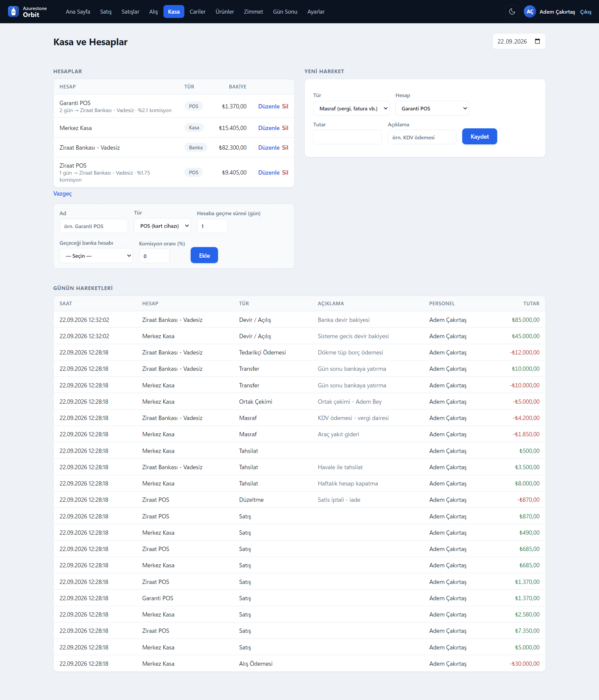Delete the Ziraat POS account with Sil
The width and height of the screenshot is (599, 700).
285,172
